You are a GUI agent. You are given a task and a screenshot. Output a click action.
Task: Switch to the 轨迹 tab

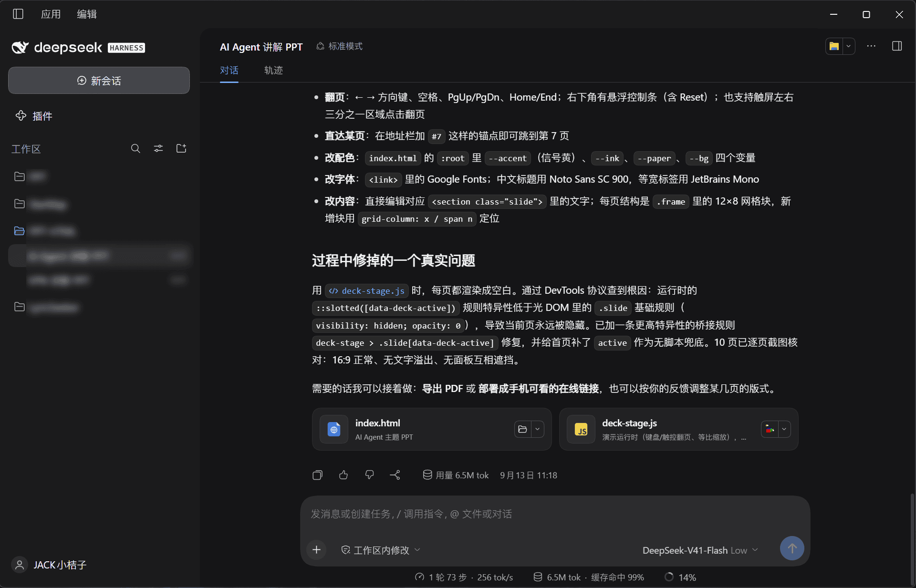coord(273,70)
